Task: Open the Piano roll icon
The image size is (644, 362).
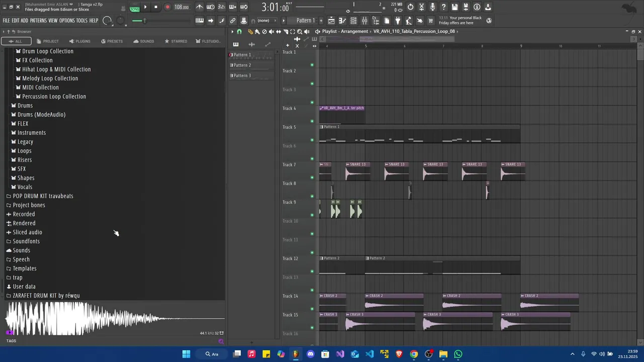Action: click(x=343, y=21)
